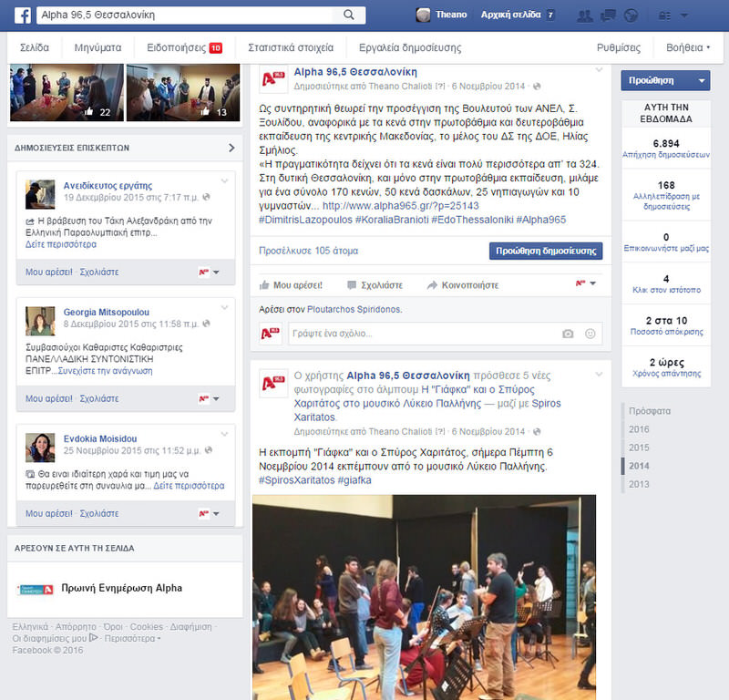Viewport: 729px width, 700px height.
Task: Open friend requests icon in top bar
Action: coord(584,15)
